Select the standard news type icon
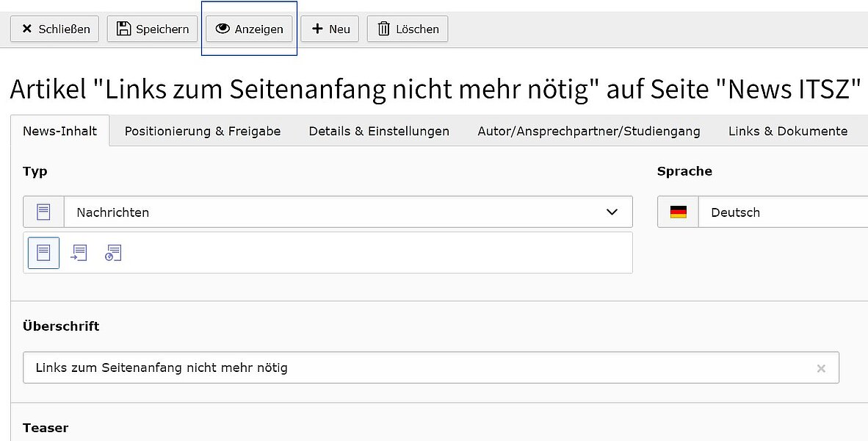 [x=43, y=253]
